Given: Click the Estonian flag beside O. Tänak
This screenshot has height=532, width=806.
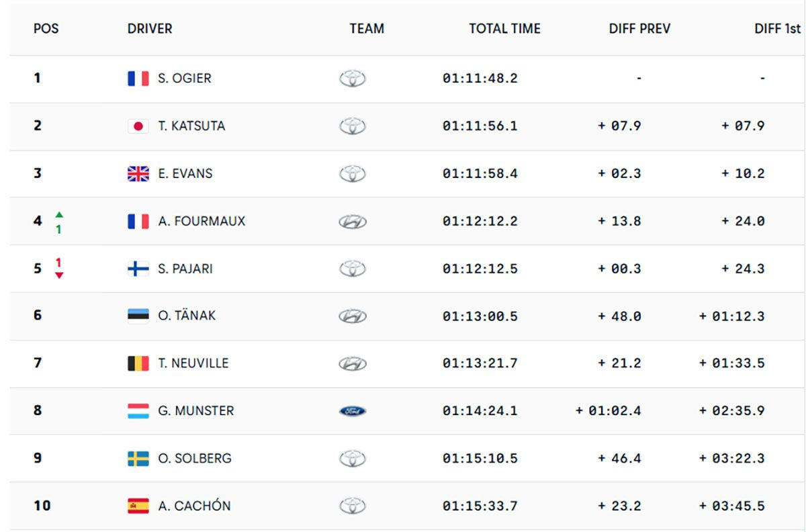Looking at the screenshot, I should pos(138,316).
